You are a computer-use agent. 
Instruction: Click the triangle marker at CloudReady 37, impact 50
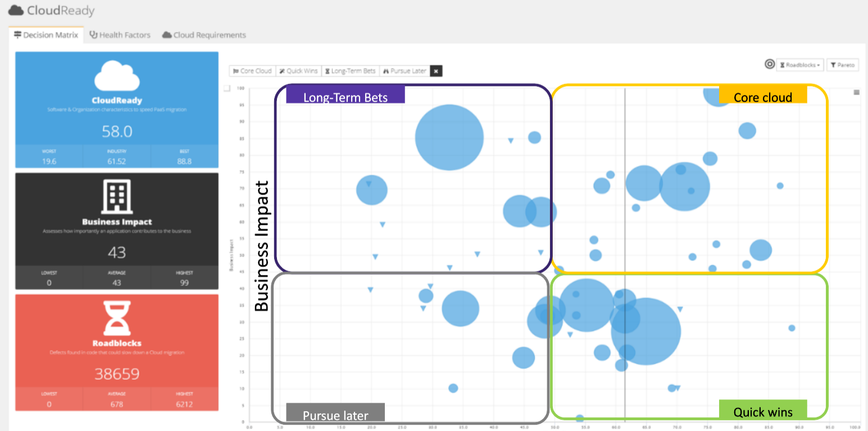(x=478, y=254)
